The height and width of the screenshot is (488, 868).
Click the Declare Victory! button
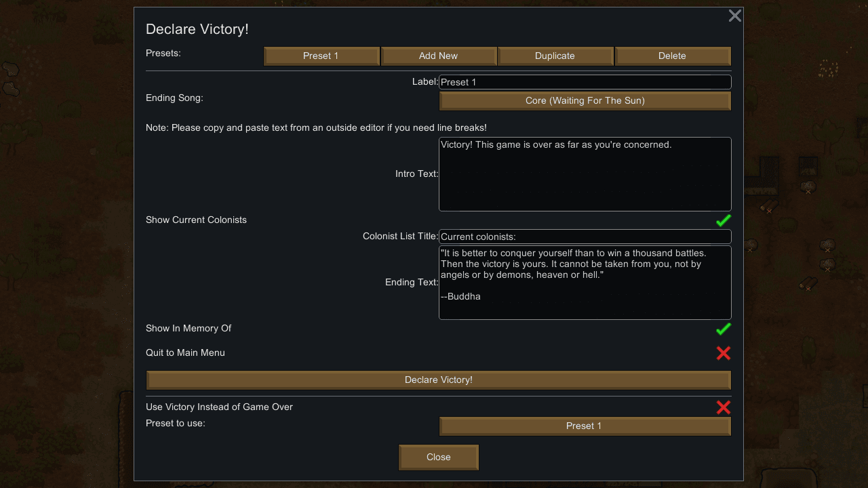click(439, 380)
